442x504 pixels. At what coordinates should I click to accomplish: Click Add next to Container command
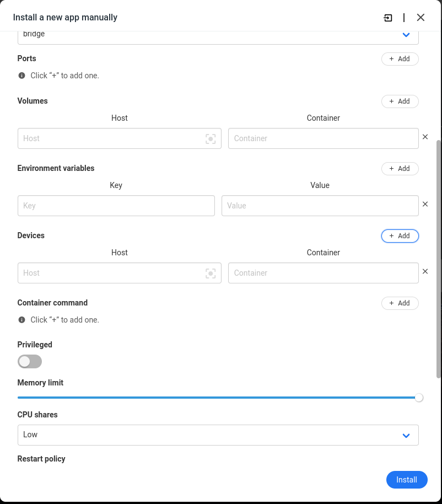400,303
